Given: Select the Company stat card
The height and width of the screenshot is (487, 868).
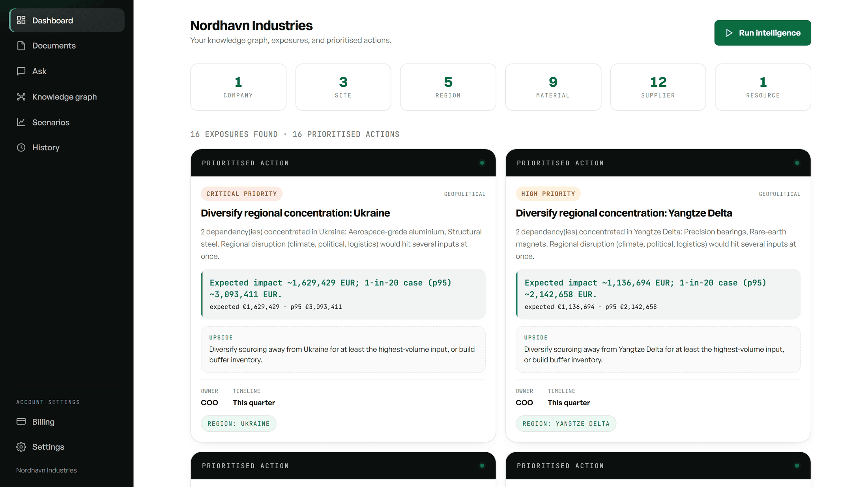Looking at the screenshot, I should click(238, 87).
